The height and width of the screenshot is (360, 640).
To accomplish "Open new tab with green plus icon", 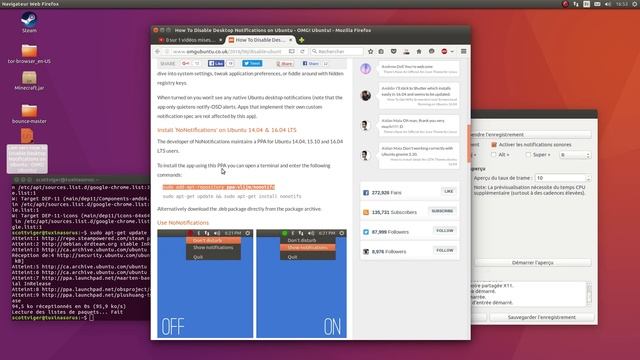I will [x=301, y=40].
